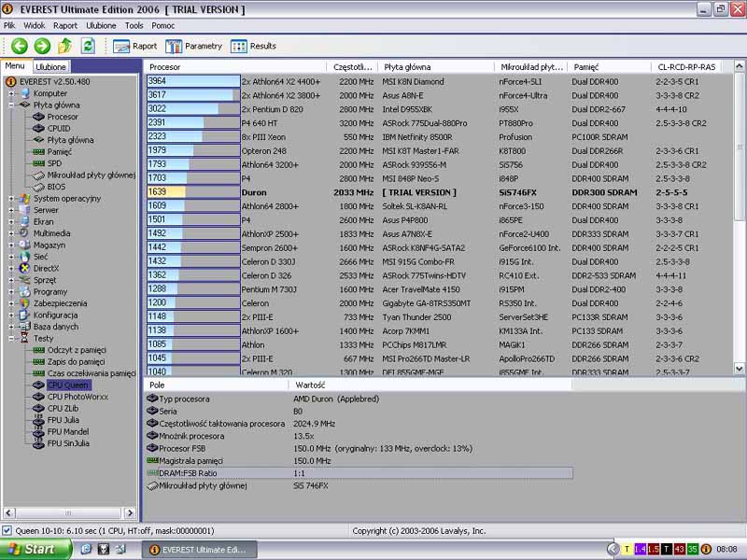Select the BIOS tree item

tap(56, 187)
